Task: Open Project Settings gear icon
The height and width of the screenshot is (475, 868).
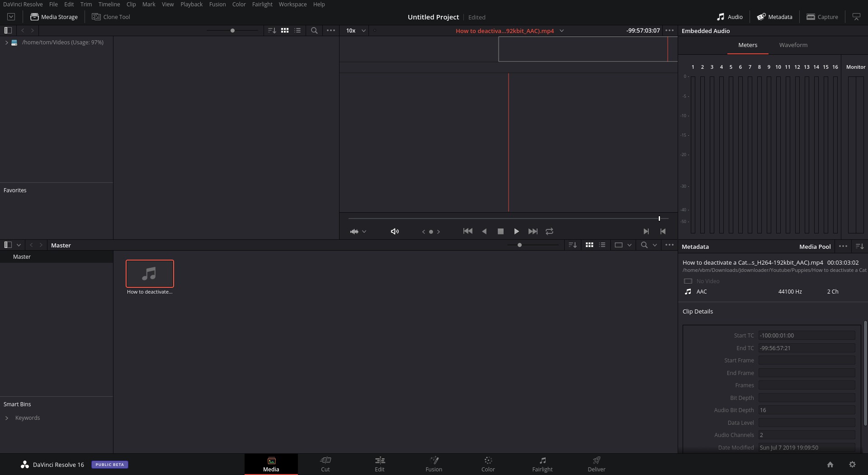Action: 852,465
